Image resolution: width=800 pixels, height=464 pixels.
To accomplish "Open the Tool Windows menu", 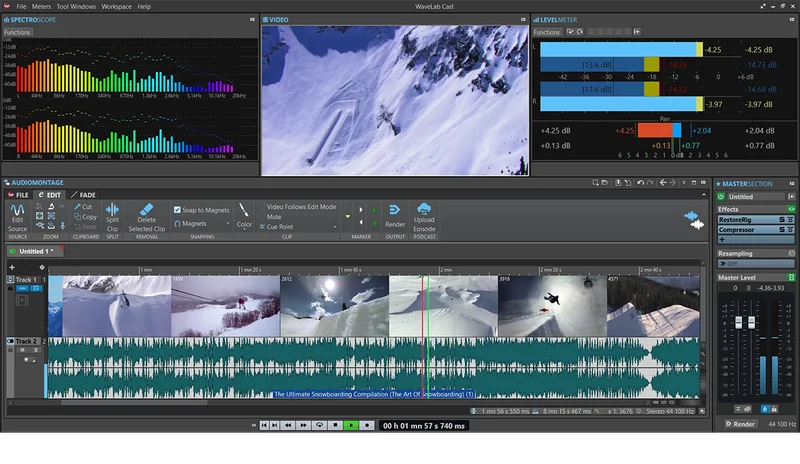I will pos(75,6).
